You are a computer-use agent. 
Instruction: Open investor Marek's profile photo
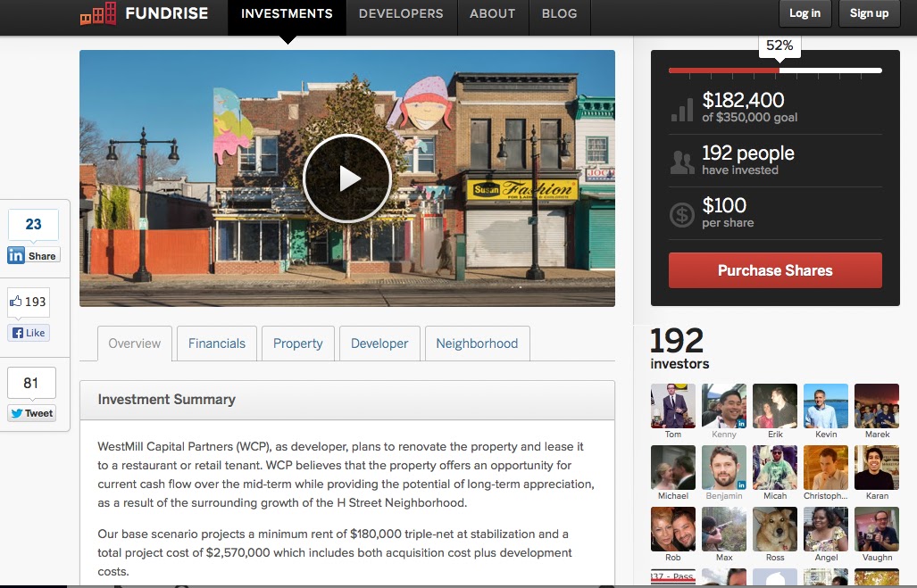877,406
